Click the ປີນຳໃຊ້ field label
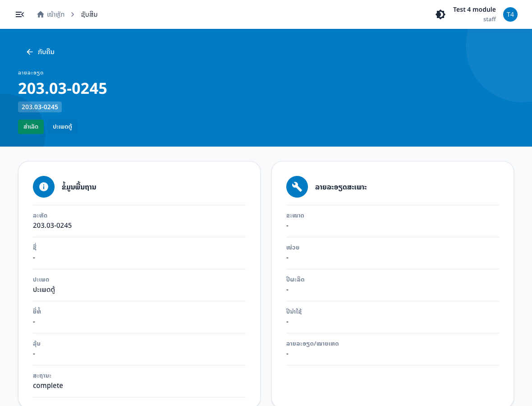The width and height of the screenshot is (532, 406). click(294, 311)
